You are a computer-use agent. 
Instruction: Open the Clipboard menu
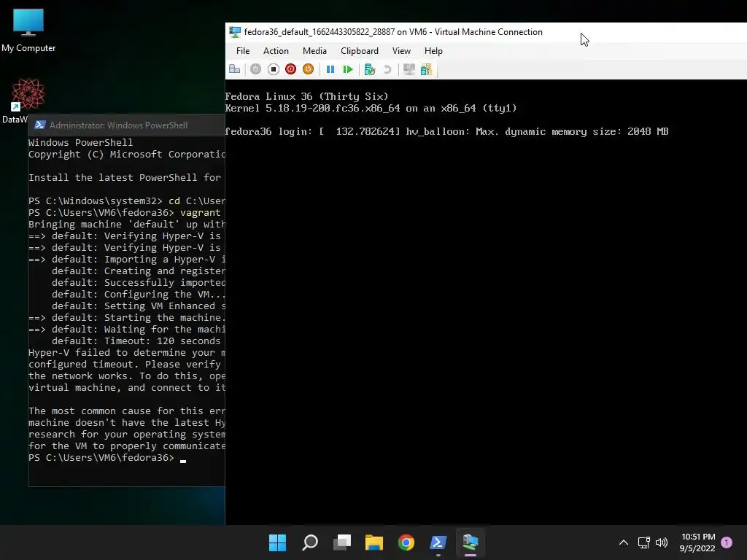[359, 51]
